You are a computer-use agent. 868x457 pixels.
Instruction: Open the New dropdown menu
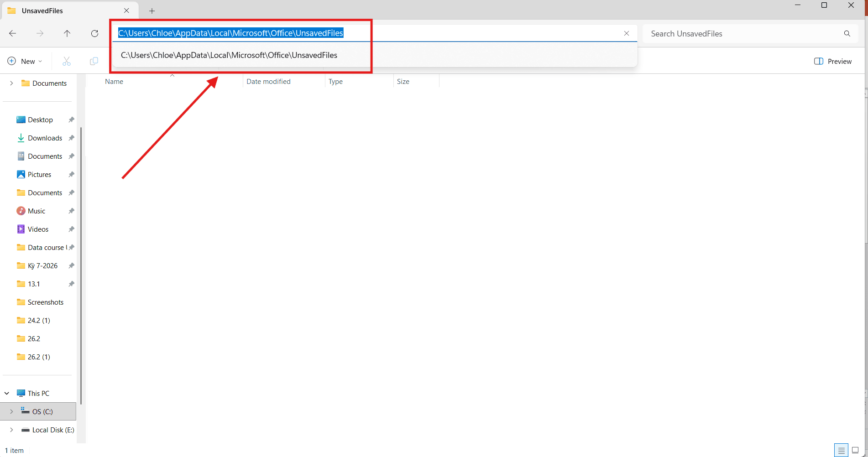coord(25,61)
